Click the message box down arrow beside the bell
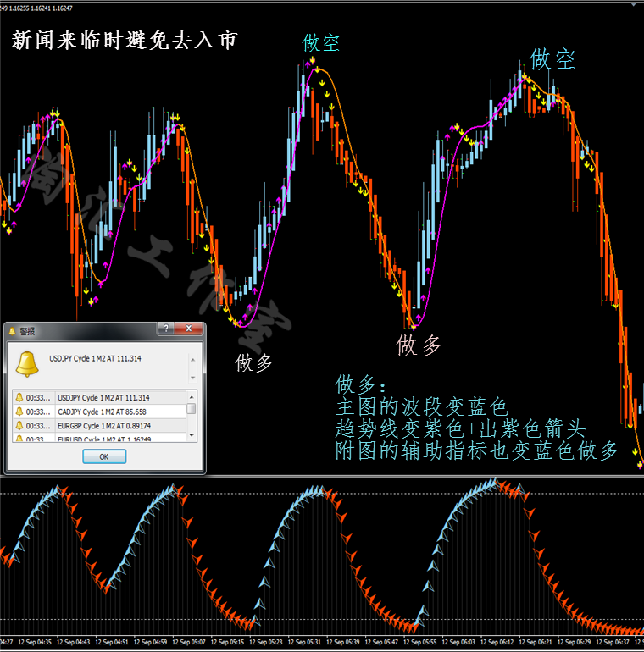This screenshot has width=644, height=652. pos(192,378)
